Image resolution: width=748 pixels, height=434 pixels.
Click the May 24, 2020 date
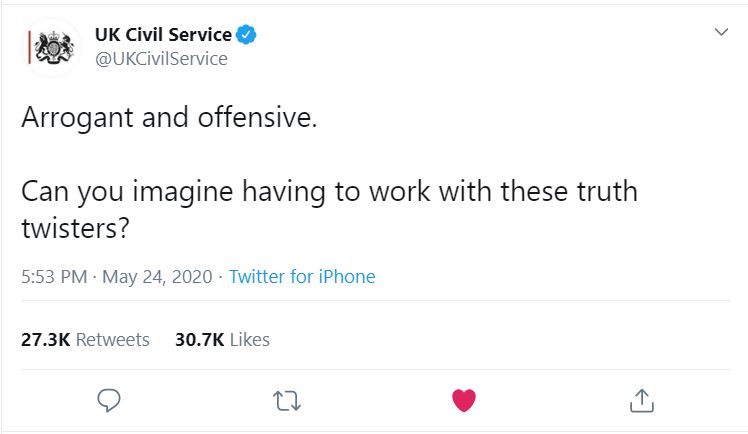click(159, 276)
